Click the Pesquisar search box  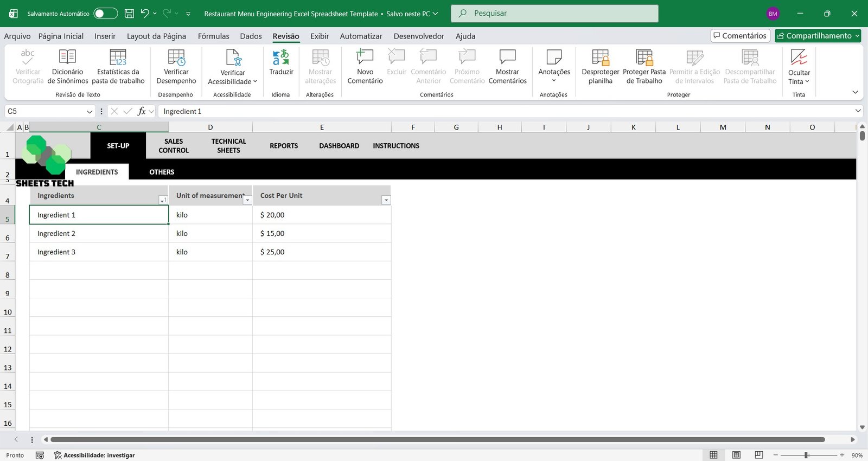tap(554, 14)
